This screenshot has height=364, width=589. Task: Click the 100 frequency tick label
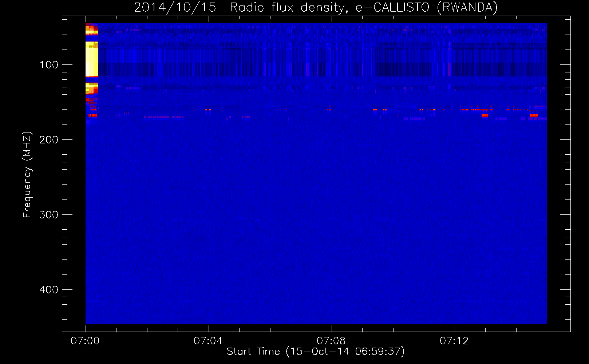[49, 65]
